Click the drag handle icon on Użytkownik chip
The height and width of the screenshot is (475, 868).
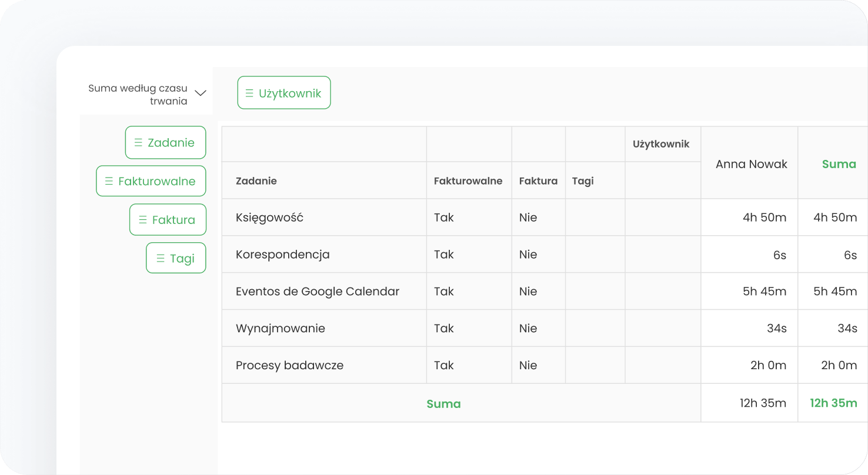tap(249, 93)
